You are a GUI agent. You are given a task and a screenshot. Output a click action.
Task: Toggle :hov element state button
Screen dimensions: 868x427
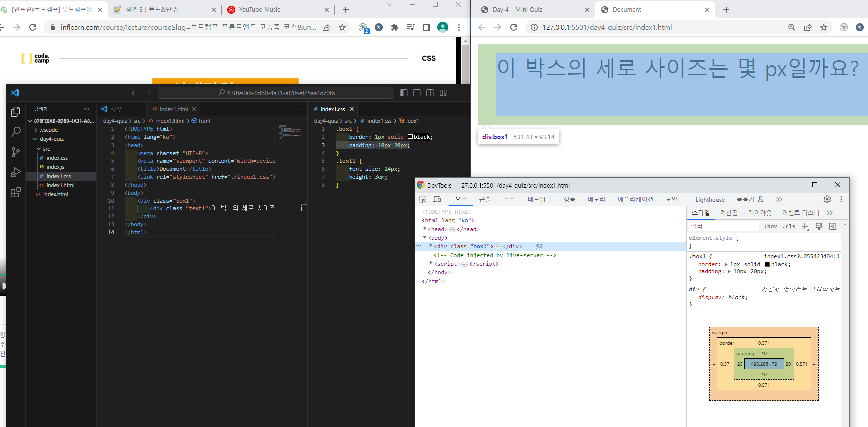(771, 226)
